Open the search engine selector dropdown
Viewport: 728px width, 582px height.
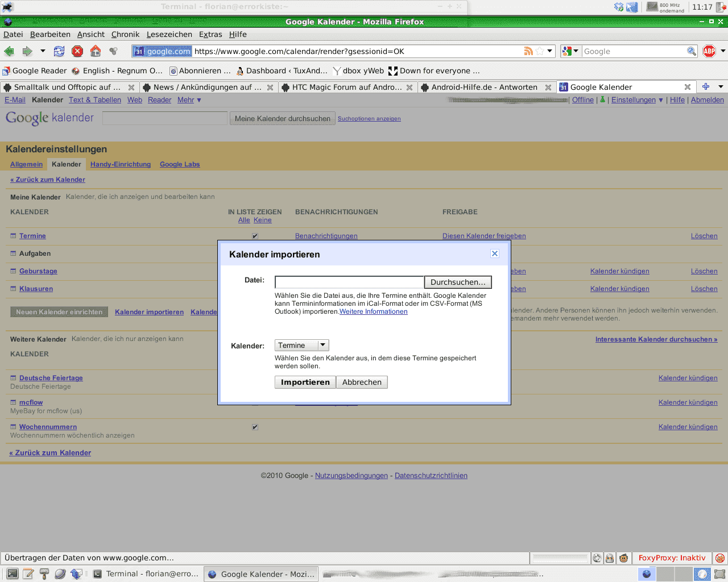coord(570,51)
